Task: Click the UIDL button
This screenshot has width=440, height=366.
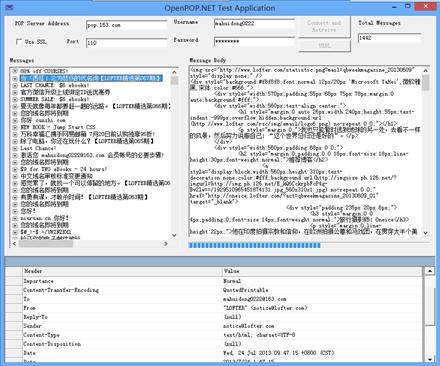Action: [x=324, y=46]
